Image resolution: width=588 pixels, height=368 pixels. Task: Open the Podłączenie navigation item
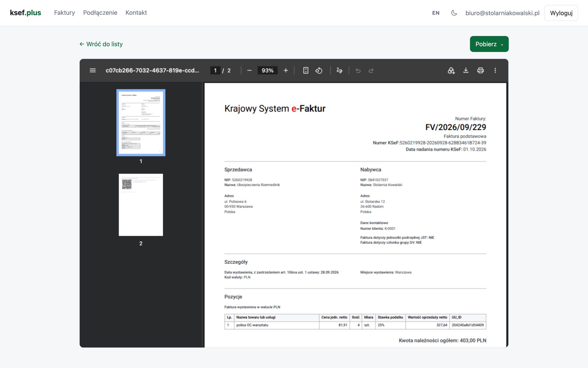coord(100,13)
